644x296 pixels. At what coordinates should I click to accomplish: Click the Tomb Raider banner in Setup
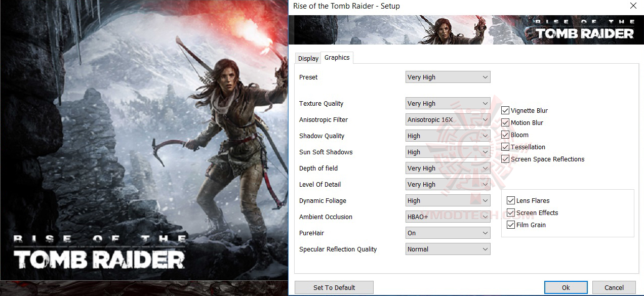point(466,30)
